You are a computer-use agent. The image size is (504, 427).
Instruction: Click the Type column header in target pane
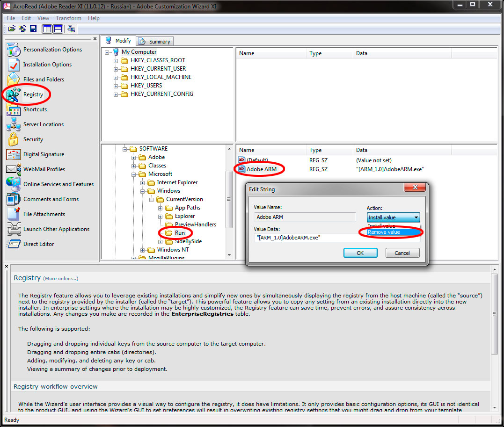click(329, 150)
